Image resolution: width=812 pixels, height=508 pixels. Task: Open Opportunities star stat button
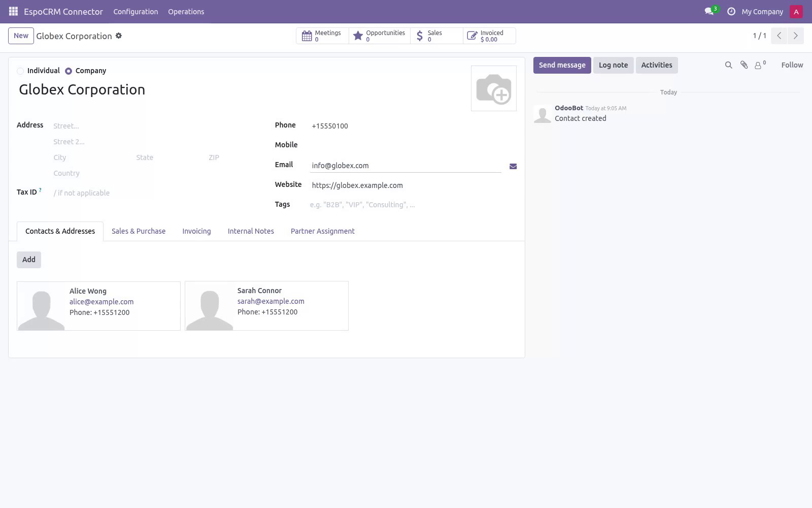pyautogui.click(x=380, y=36)
